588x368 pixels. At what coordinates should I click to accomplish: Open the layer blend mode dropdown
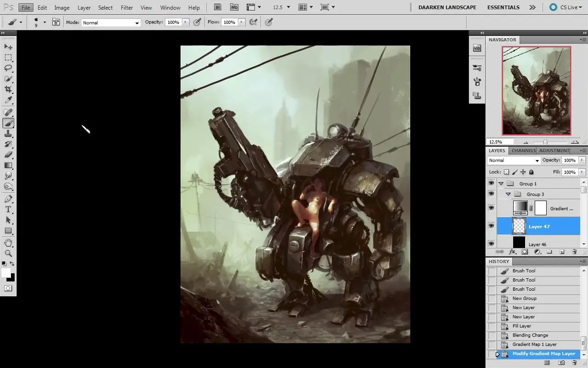[514, 161]
